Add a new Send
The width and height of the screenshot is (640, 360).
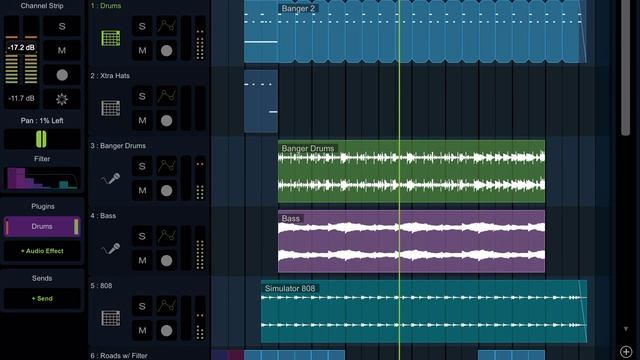(42, 299)
